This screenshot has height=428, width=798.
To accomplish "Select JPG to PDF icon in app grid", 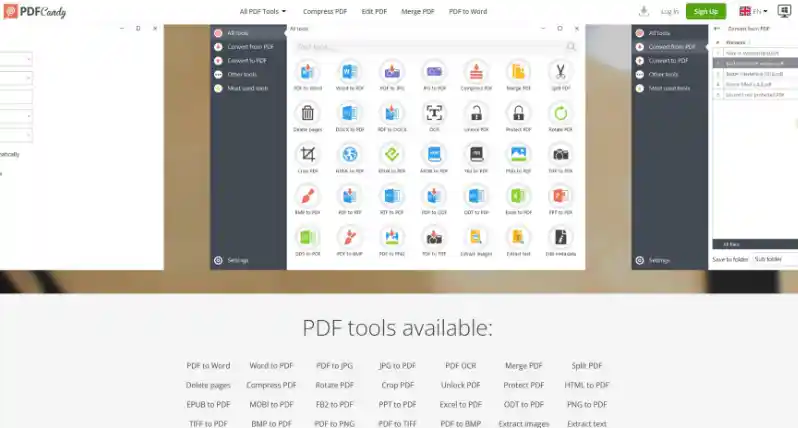I will coord(434,72).
